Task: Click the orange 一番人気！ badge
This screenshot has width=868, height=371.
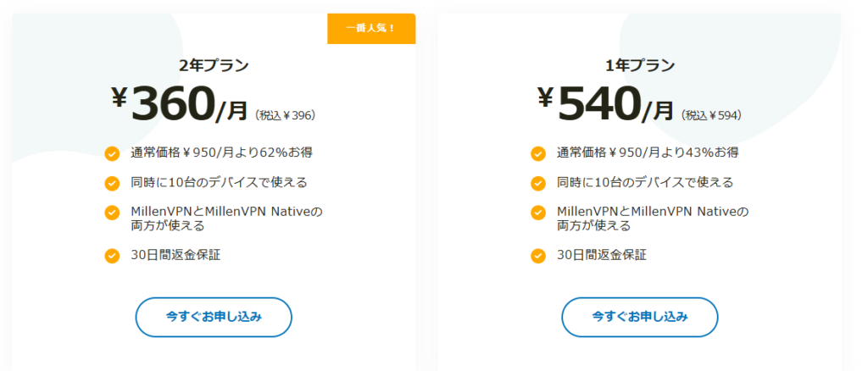Action: click(x=370, y=28)
